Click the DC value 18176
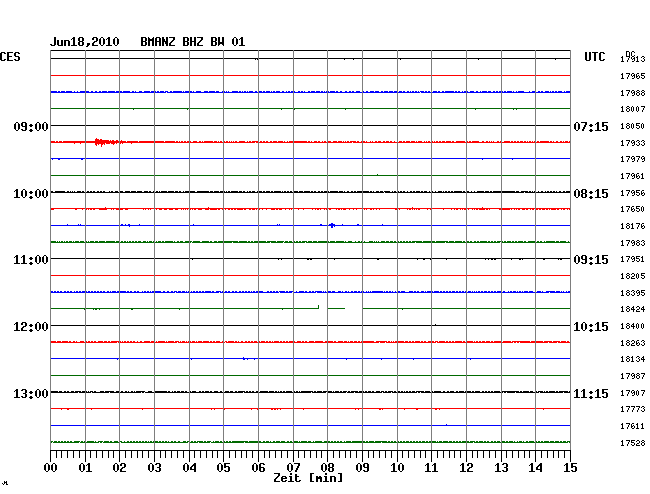 click(x=633, y=227)
